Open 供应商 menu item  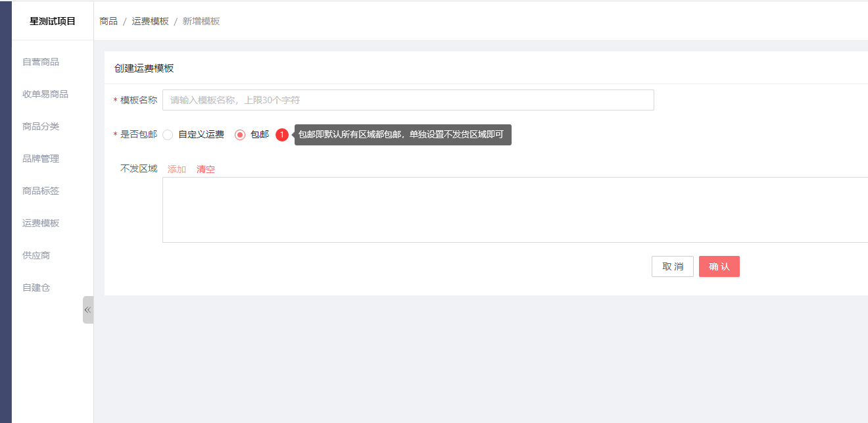click(x=36, y=255)
